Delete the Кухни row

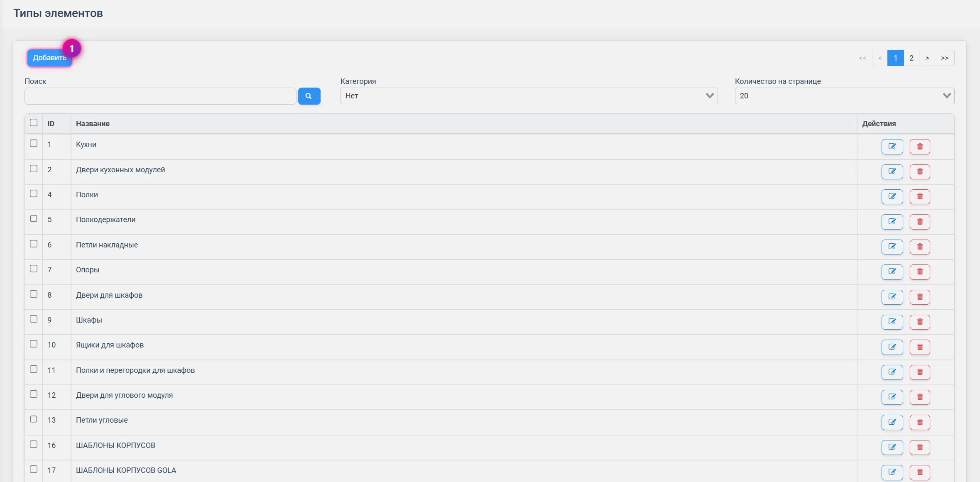click(x=919, y=147)
